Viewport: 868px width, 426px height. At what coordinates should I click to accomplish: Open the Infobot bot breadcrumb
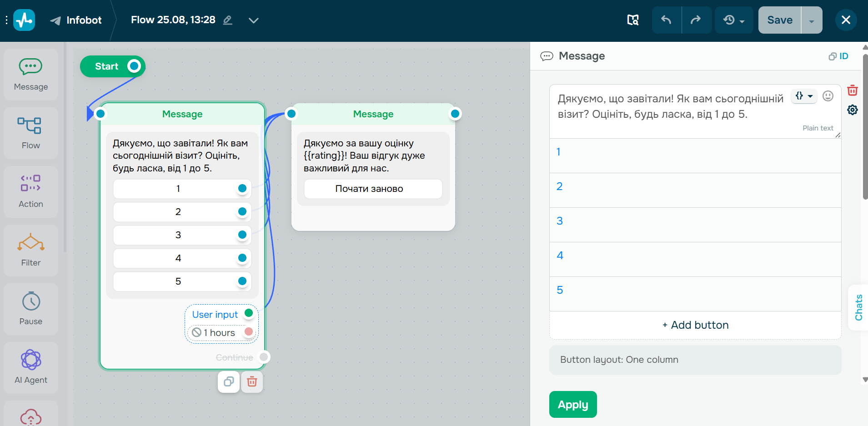[x=75, y=20]
